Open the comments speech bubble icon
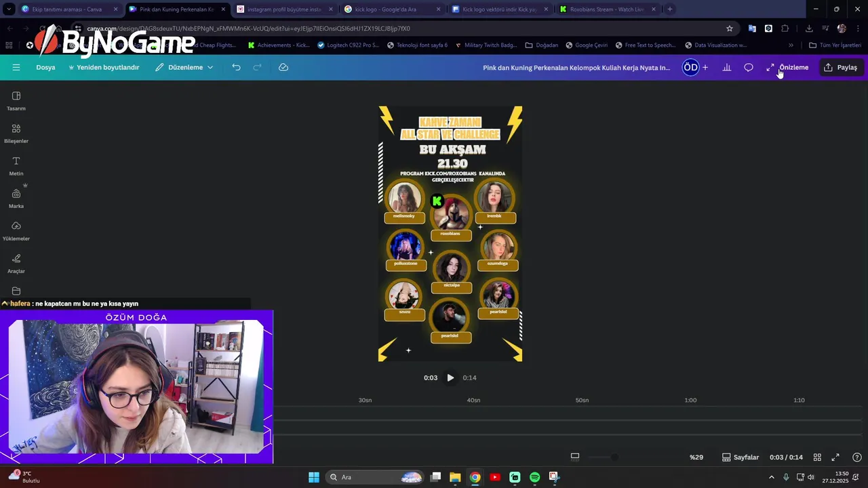This screenshot has height=488, width=868. pos(749,67)
